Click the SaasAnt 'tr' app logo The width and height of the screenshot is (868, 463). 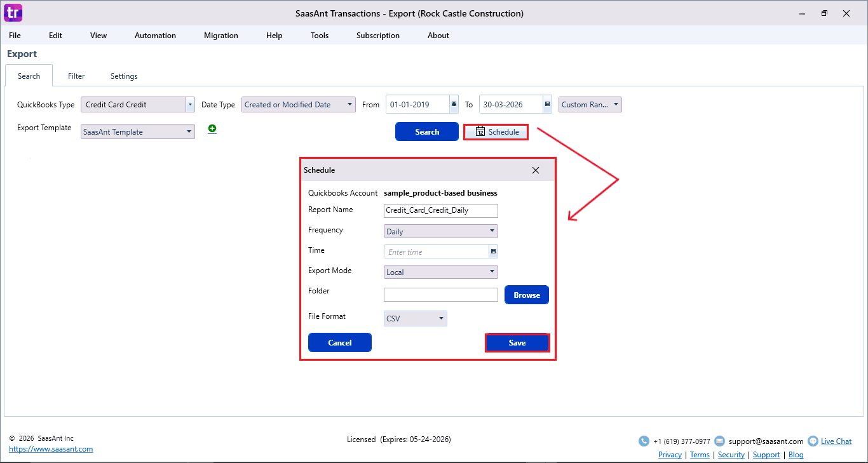[x=13, y=13]
